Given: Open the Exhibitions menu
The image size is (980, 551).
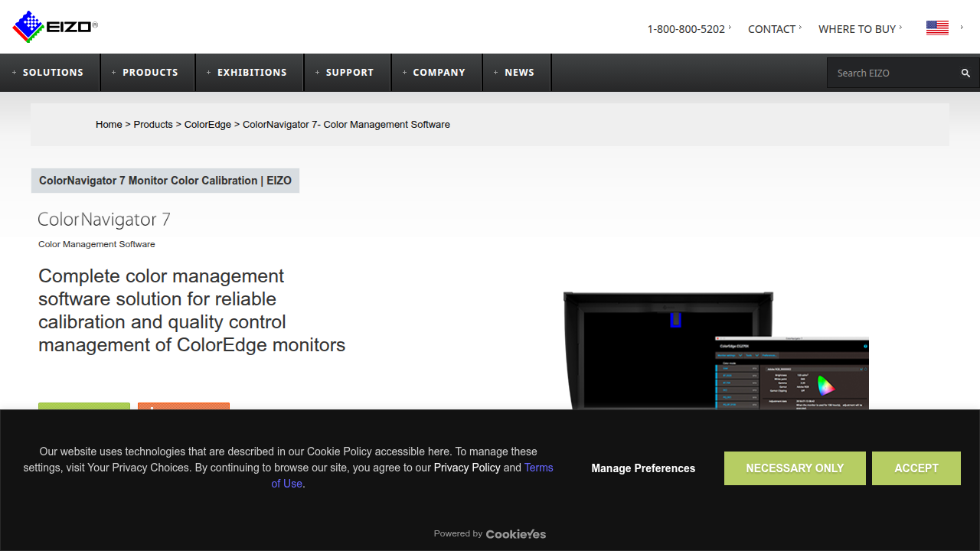Looking at the screenshot, I should [250, 73].
